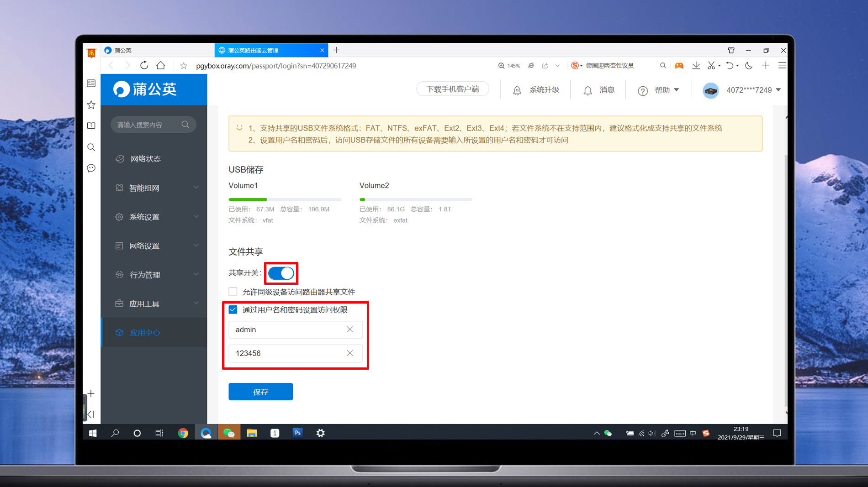The height and width of the screenshot is (487, 868).
Task: Select 应用中心 in the sidebar menu
Action: point(145,332)
